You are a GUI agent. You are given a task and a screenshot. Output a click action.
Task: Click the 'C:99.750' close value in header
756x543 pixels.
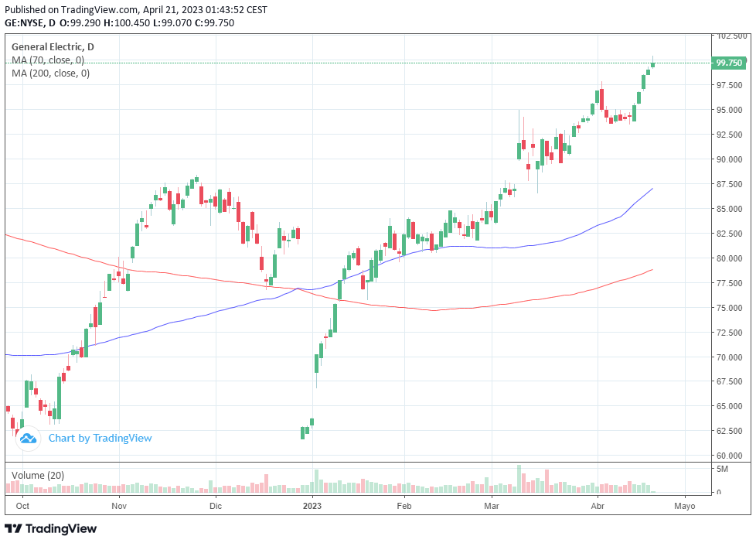point(214,22)
